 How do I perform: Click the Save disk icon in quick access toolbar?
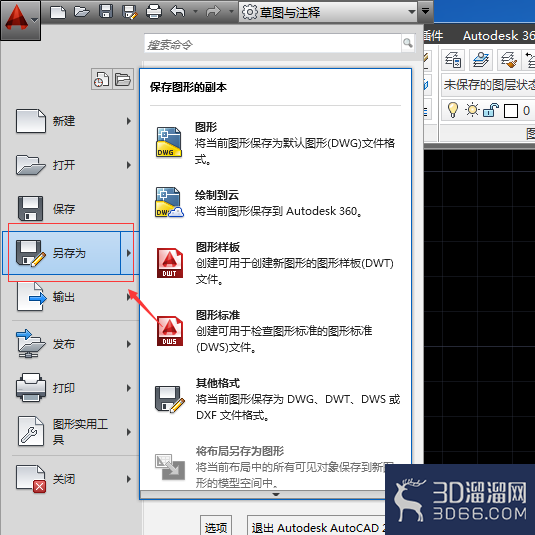[106, 12]
